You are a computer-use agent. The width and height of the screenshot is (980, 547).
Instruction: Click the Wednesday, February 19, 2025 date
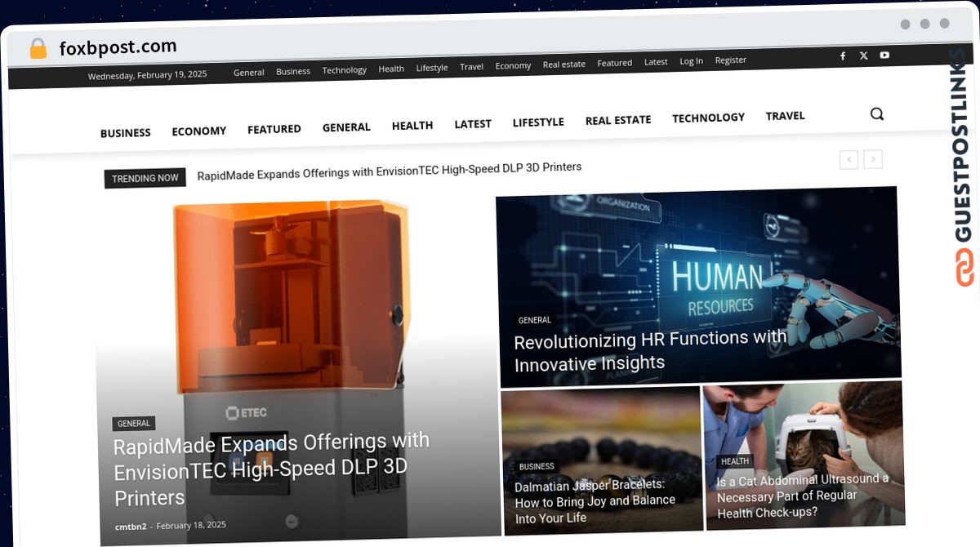click(148, 74)
